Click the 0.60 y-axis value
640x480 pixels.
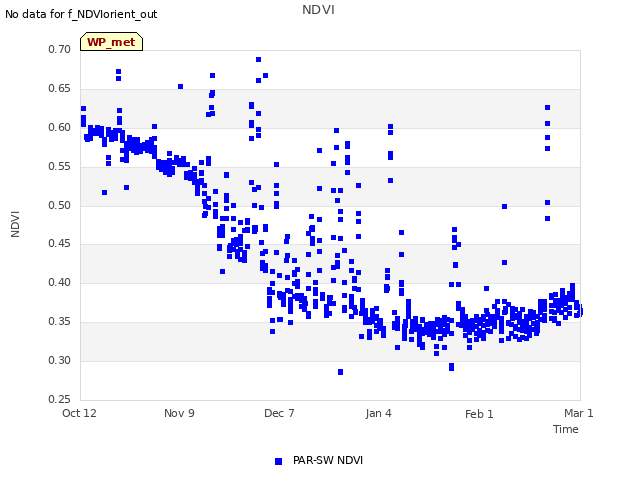tap(60, 127)
